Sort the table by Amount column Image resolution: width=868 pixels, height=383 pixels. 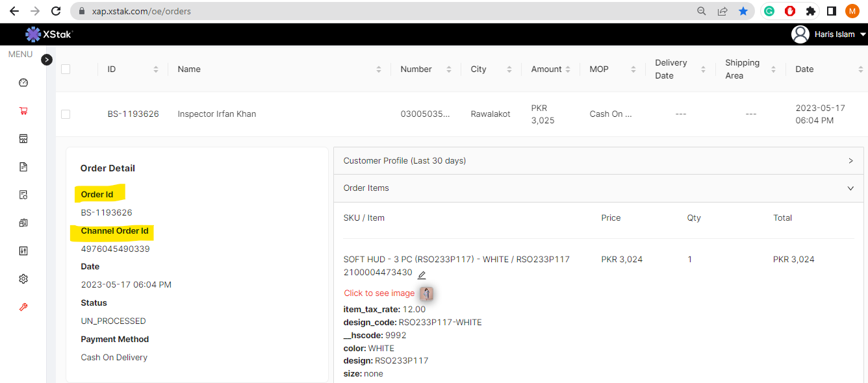click(567, 69)
